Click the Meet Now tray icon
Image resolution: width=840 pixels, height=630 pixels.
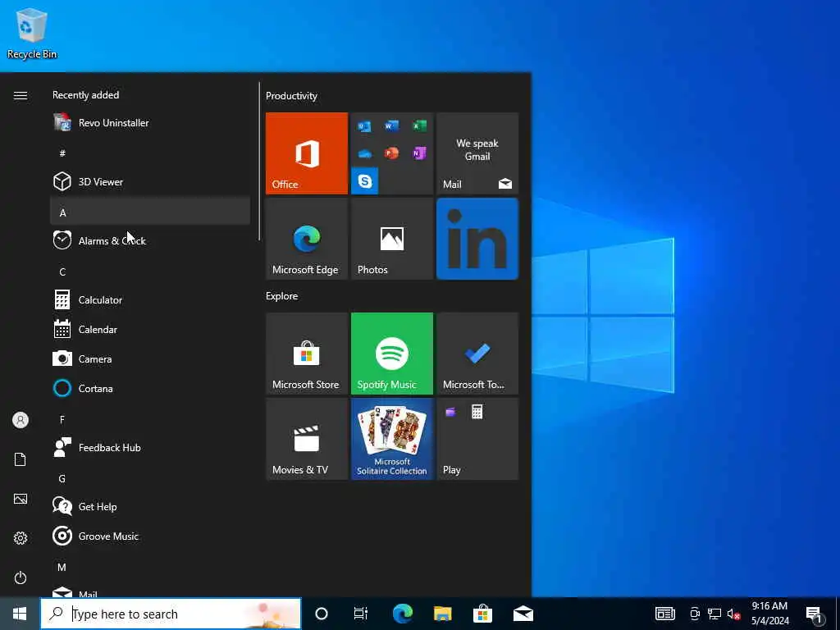[x=695, y=614]
